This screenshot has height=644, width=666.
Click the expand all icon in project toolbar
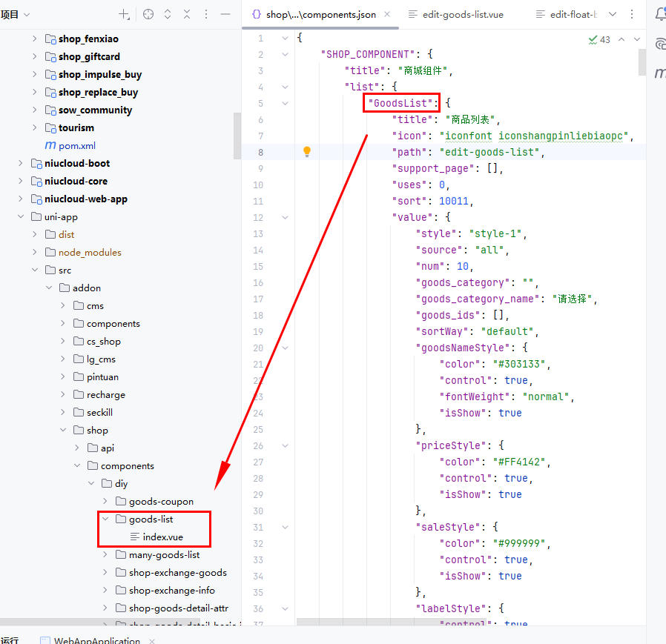pos(168,15)
